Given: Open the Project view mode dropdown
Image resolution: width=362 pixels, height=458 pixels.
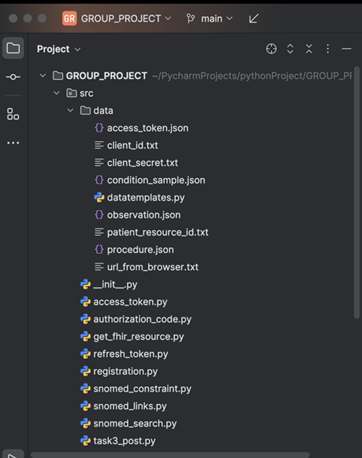Looking at the screenshot, I should (59, 49).
